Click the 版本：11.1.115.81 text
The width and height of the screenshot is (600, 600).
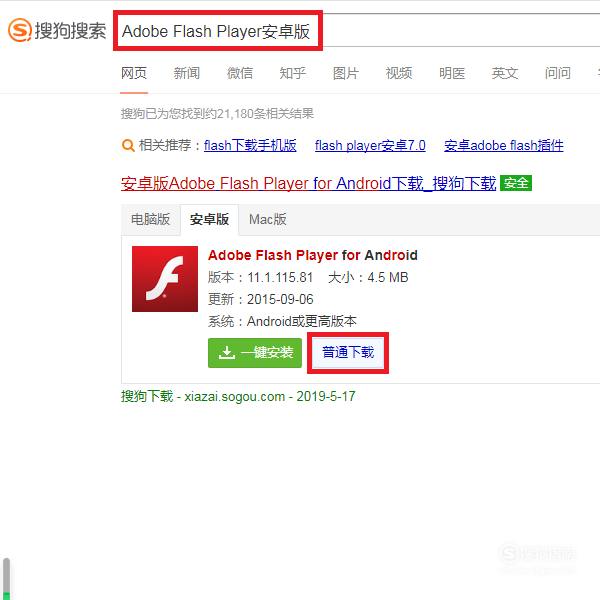(260, 277)
